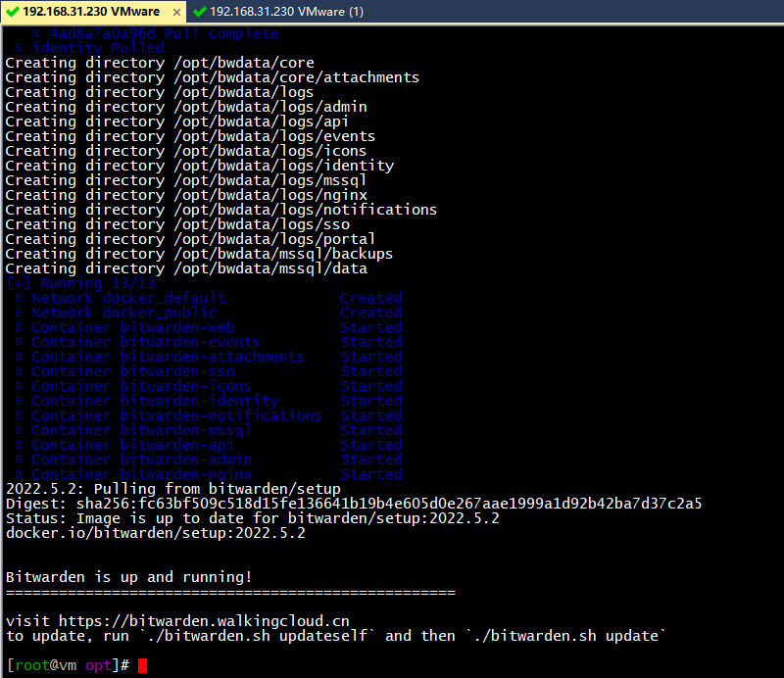Screen dimensions: 784x678
Task: Click 'Creating directory /opt/bwdata/logs/mssql' line
Action: 186,180
